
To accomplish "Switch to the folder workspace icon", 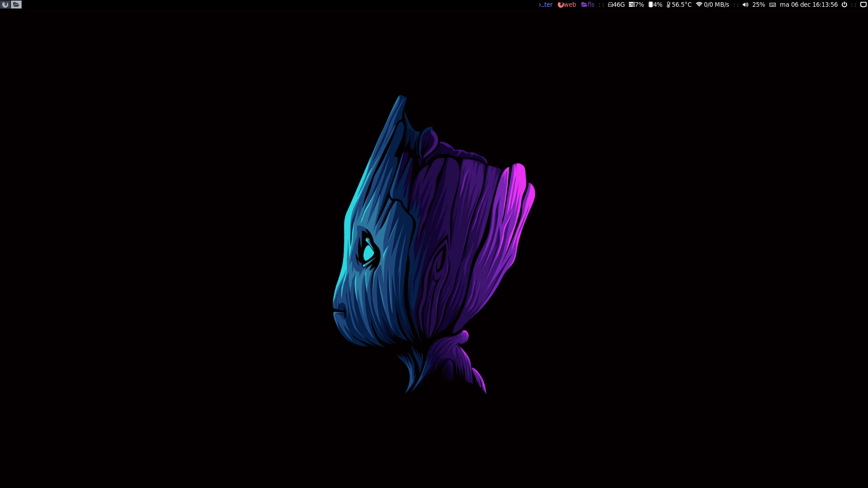I will (x=16, y=5).
